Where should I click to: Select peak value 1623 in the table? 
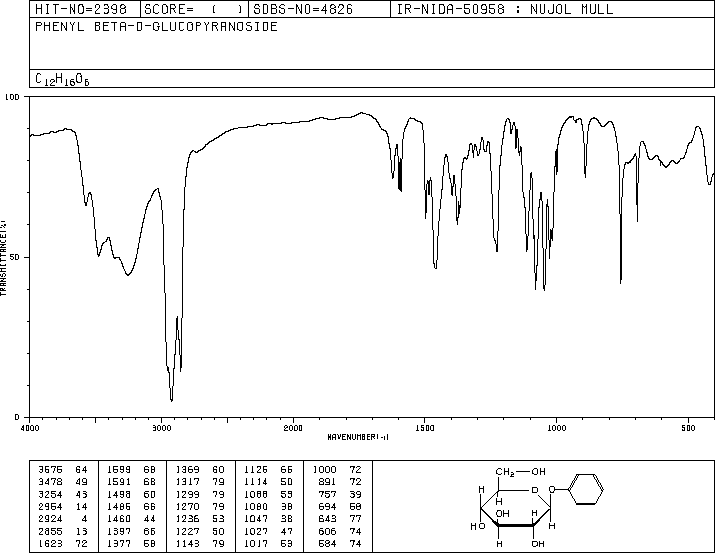(50, 544)
